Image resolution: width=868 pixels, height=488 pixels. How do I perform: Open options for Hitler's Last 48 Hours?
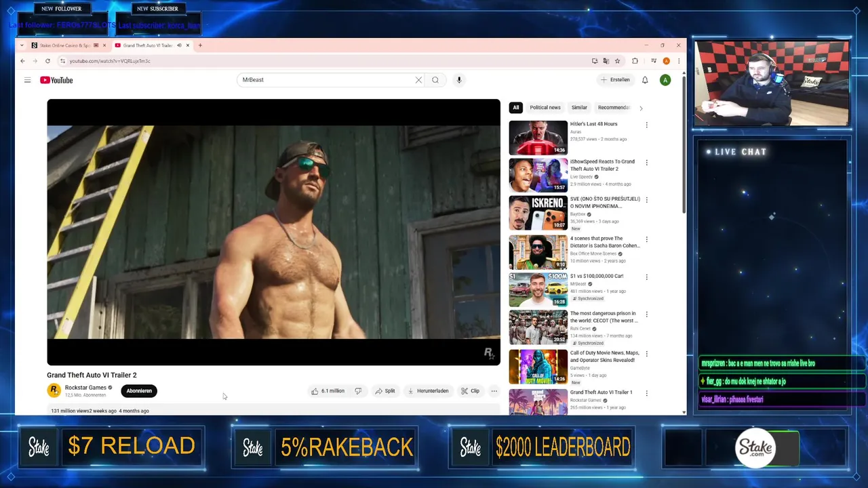[x=646, y=125]
